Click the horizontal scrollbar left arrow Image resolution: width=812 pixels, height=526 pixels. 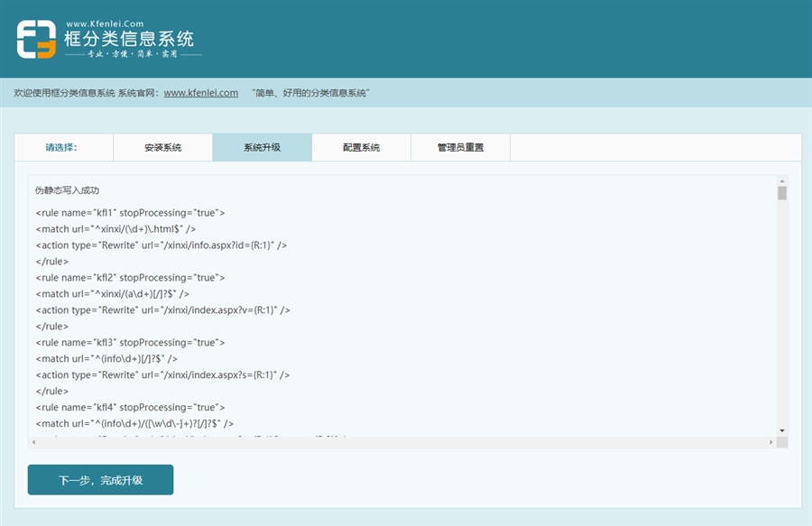click(33, 442)
